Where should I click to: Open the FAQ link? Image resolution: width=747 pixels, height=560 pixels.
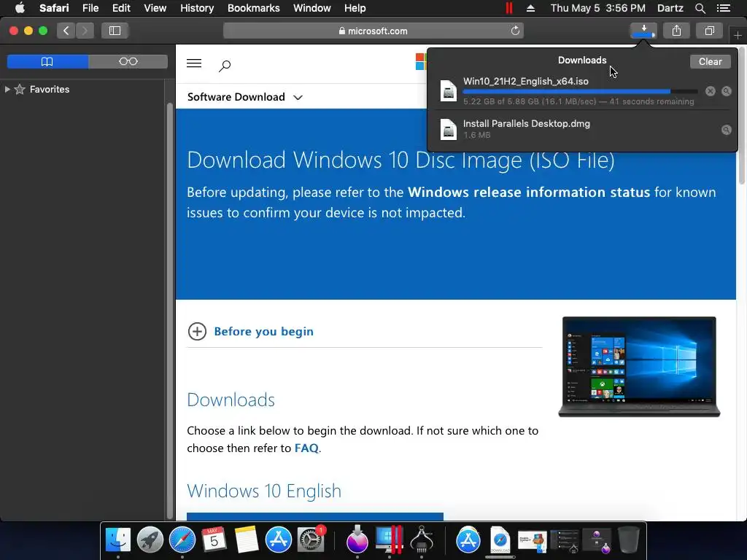click(306, 448)
